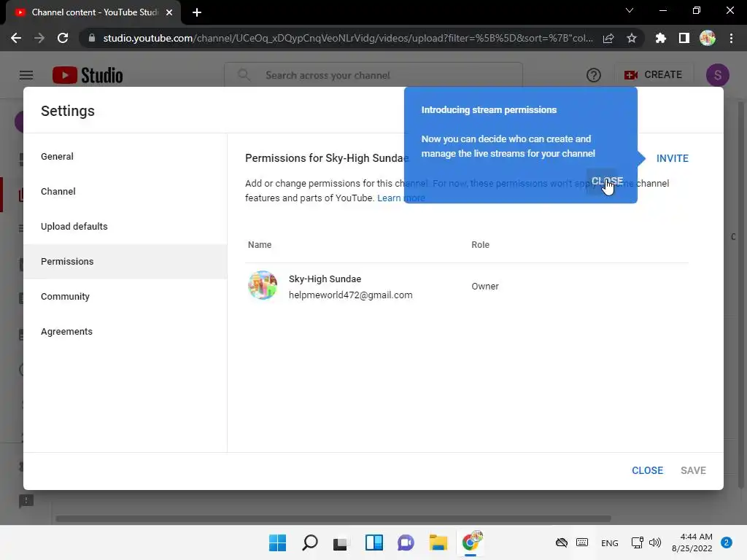Click the horizontal scrollbar below the dialog

click(x=333, y=518)
